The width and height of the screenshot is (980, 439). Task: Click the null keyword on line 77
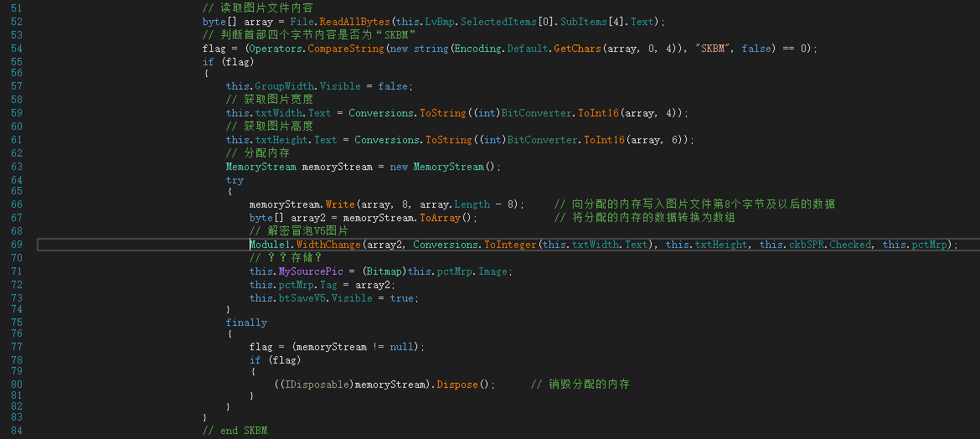[x=402, y=347]
